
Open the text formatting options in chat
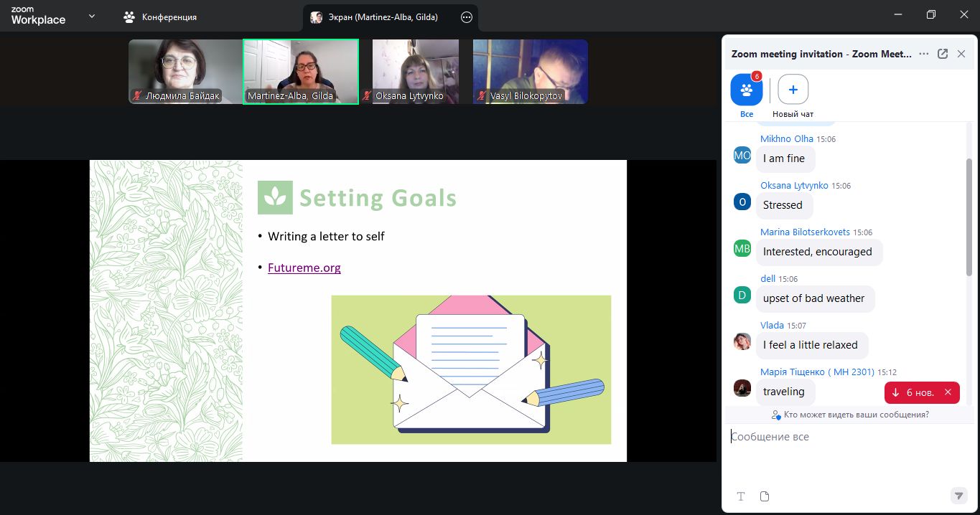tap(741, 496)
